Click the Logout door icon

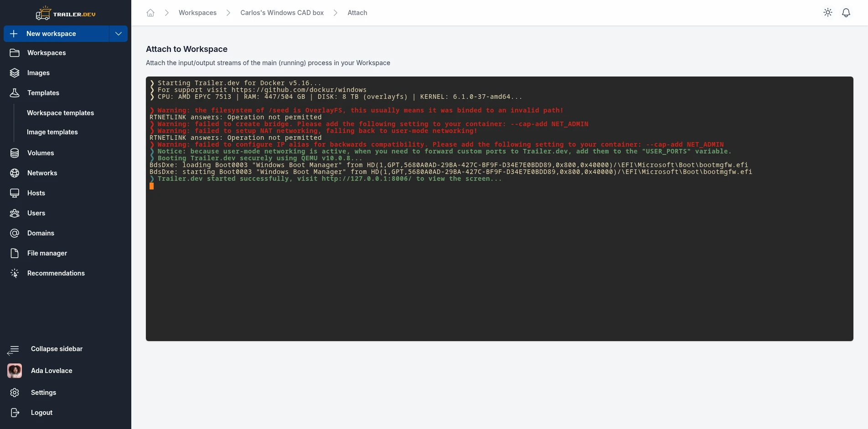click(15, 413)
